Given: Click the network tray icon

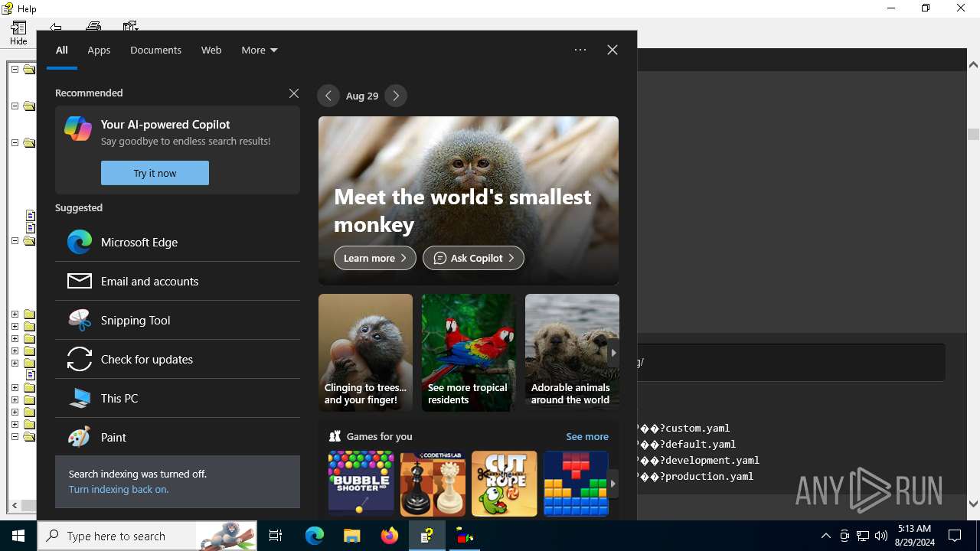Looking at the screenshot, I should coord(863,536).
